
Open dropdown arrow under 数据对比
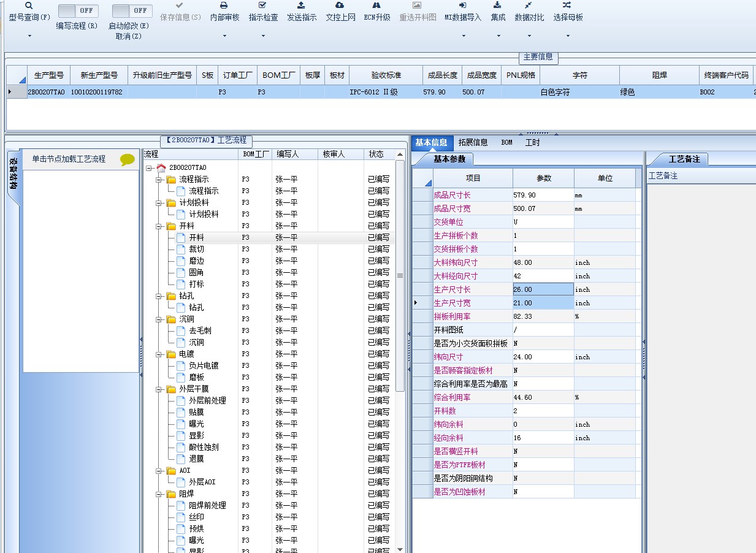tap(529, 36)
